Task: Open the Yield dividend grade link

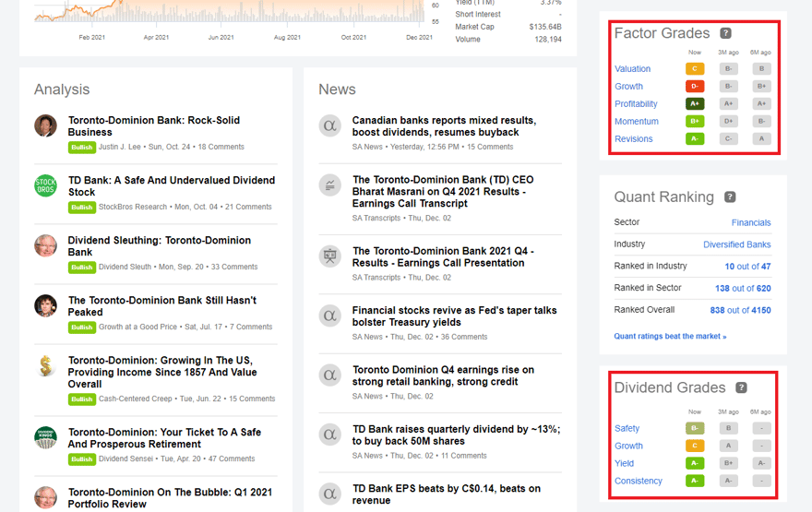Action: point(624,463)
